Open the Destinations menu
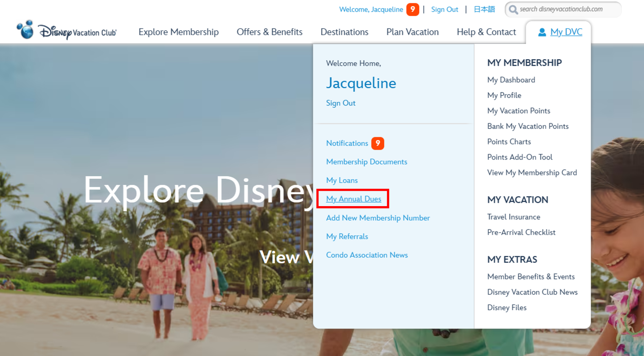The image size is (644, 356). click(344, 32)
